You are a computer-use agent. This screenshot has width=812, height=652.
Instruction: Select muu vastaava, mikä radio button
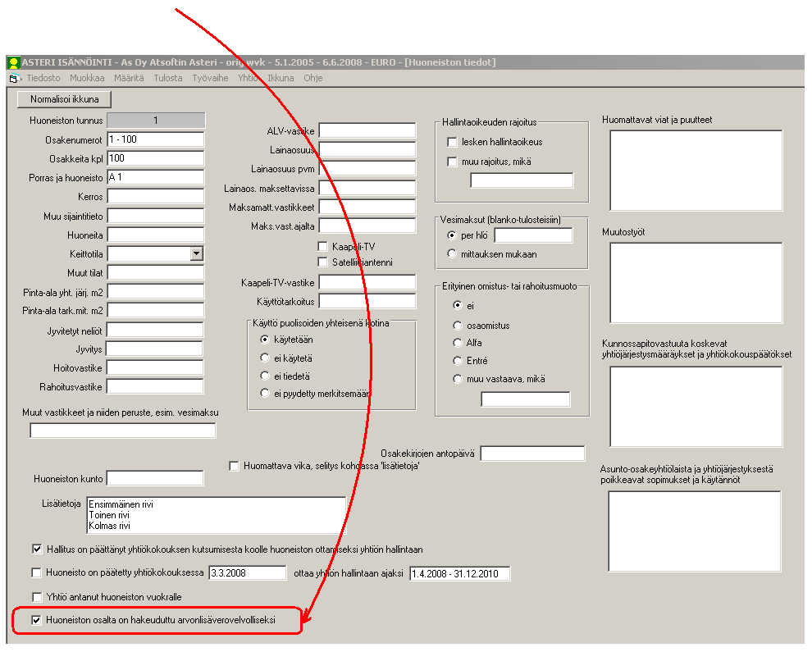tap(458, 379)
